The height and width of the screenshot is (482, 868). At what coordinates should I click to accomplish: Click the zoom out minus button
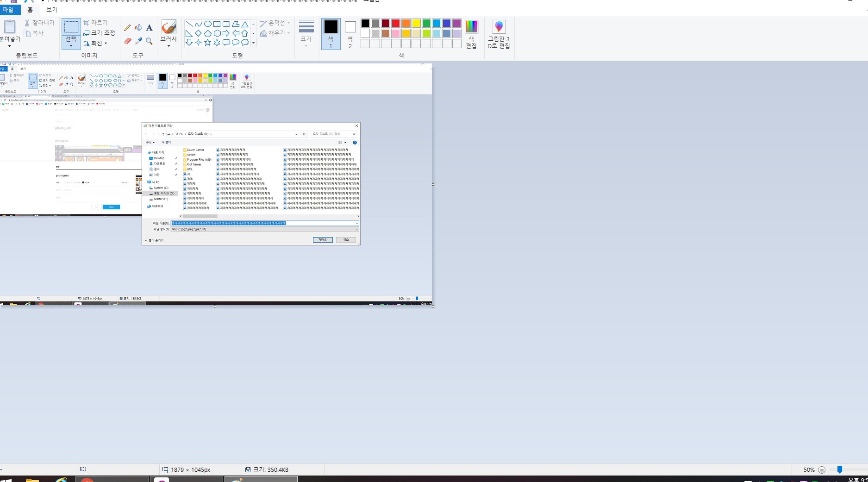coord(822,469)
